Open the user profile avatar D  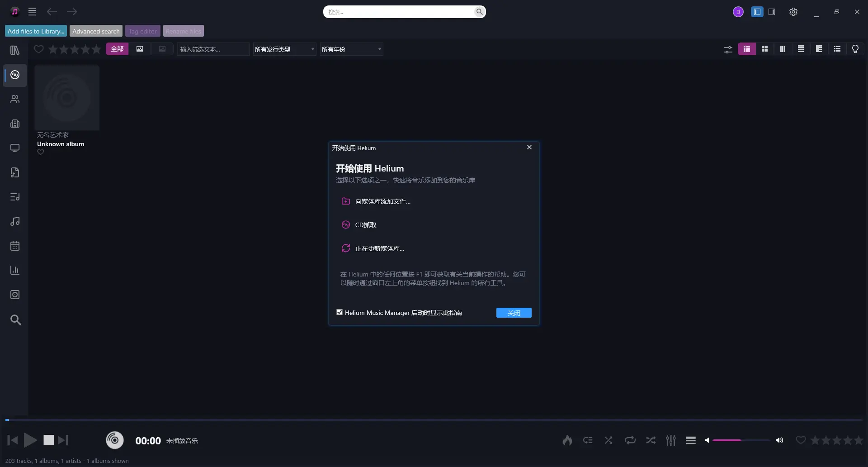click(738, 12)
